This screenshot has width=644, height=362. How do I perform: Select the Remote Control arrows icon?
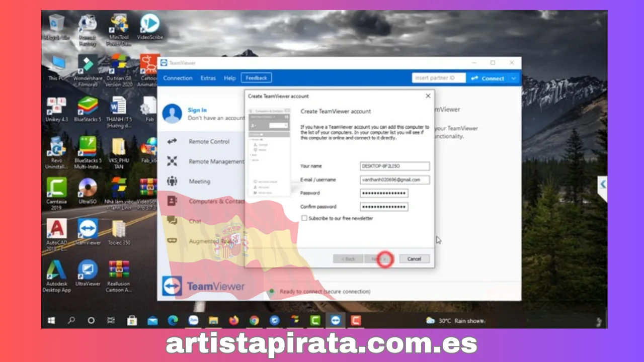point(172,141)
